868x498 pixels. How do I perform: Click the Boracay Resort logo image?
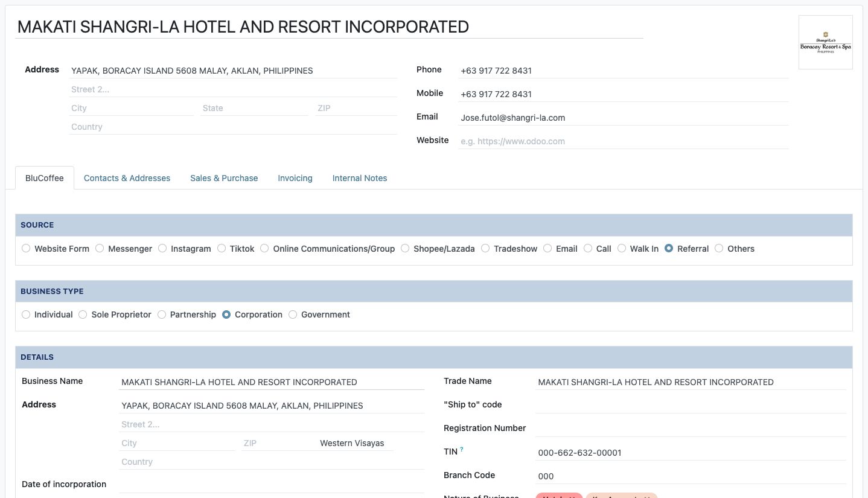coord(825,42)
